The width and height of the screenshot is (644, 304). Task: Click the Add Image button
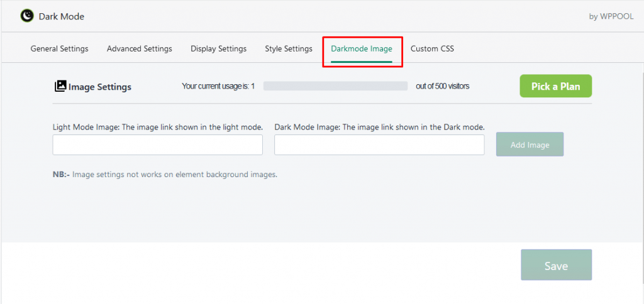pyautogui.click(x=530, y=144)
